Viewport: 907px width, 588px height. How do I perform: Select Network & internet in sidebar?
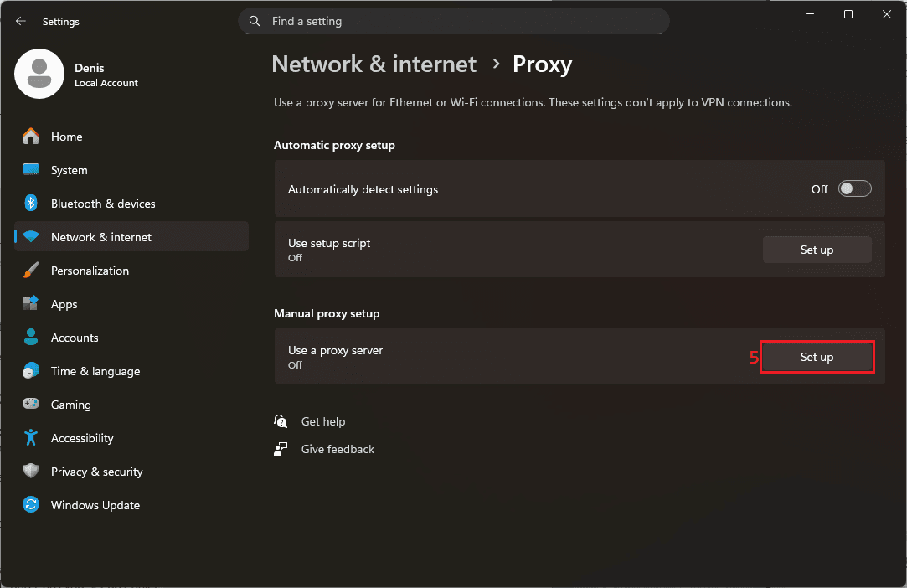click(x=100, y=237)
